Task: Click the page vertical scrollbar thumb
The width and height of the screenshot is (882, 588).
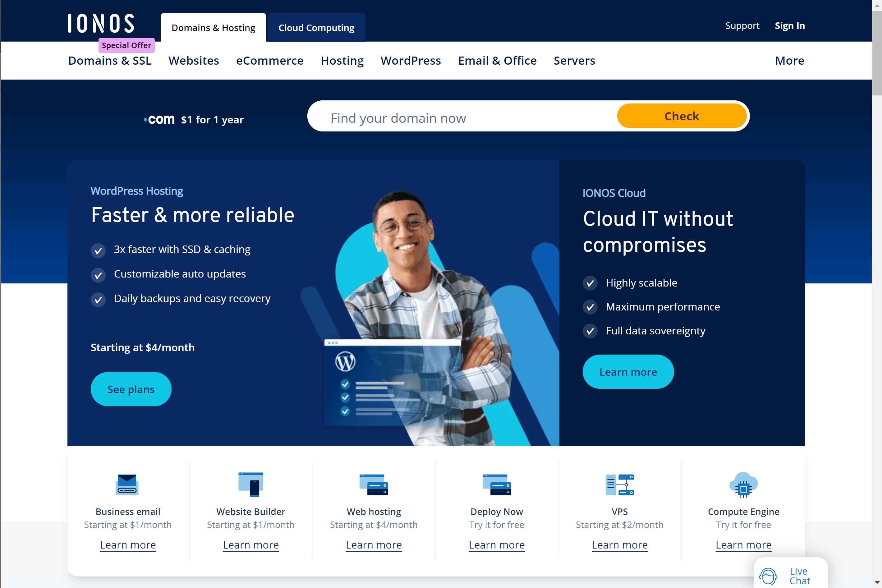Action: tap(877, 53)
